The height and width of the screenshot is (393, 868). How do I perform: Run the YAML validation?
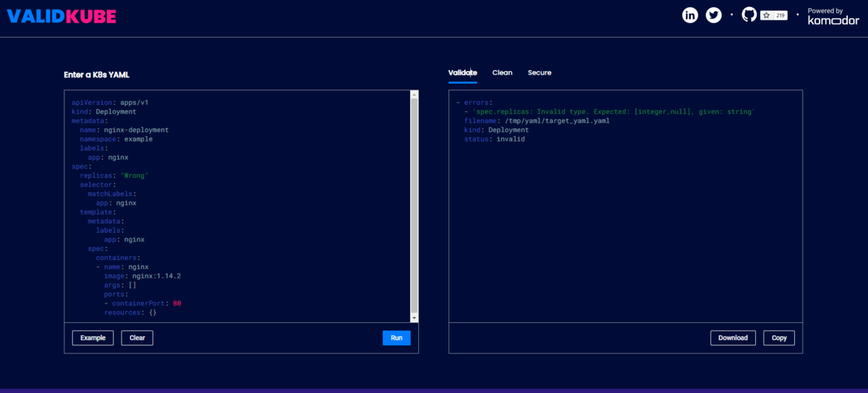(396, 338)
